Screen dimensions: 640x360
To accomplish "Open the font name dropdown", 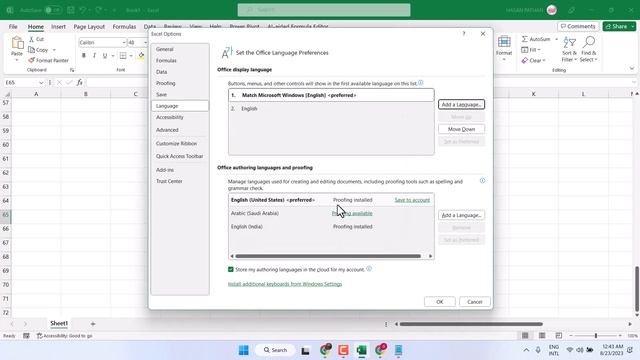I will click(x=124, y=42).
